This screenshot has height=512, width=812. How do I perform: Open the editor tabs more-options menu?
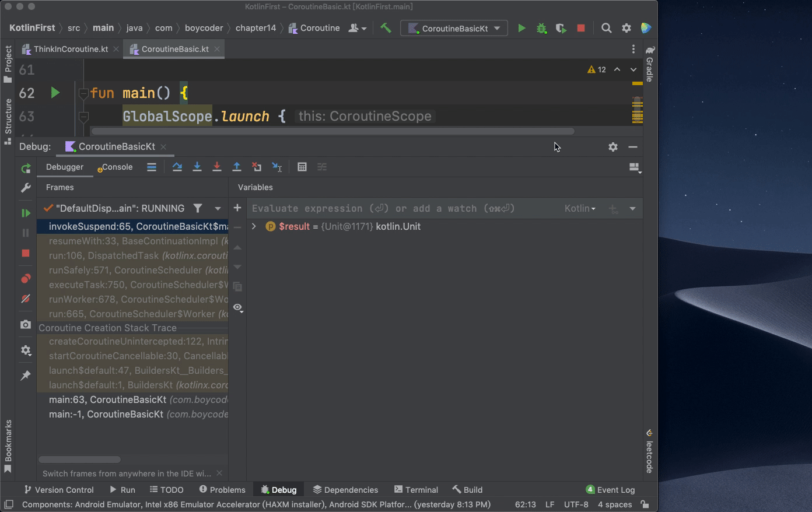pyautogui.click(x=633, y=50)
